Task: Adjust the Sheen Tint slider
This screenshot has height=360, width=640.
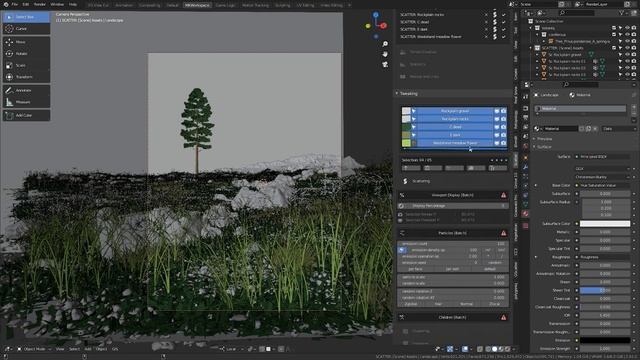Action: click(x=605, y=290)
